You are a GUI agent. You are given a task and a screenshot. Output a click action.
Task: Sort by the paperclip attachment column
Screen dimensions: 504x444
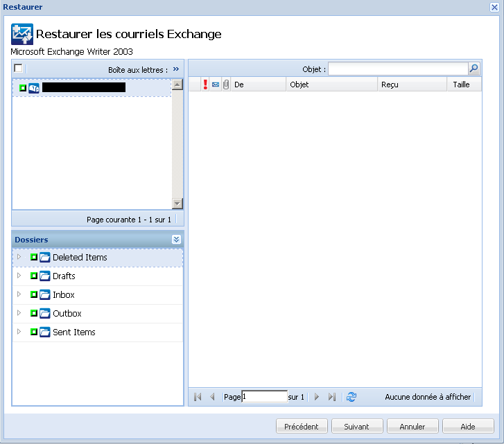225,85
